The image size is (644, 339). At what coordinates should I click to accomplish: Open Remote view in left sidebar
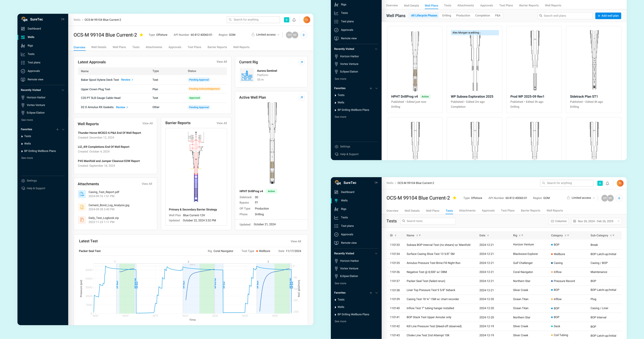click(35, 79)
